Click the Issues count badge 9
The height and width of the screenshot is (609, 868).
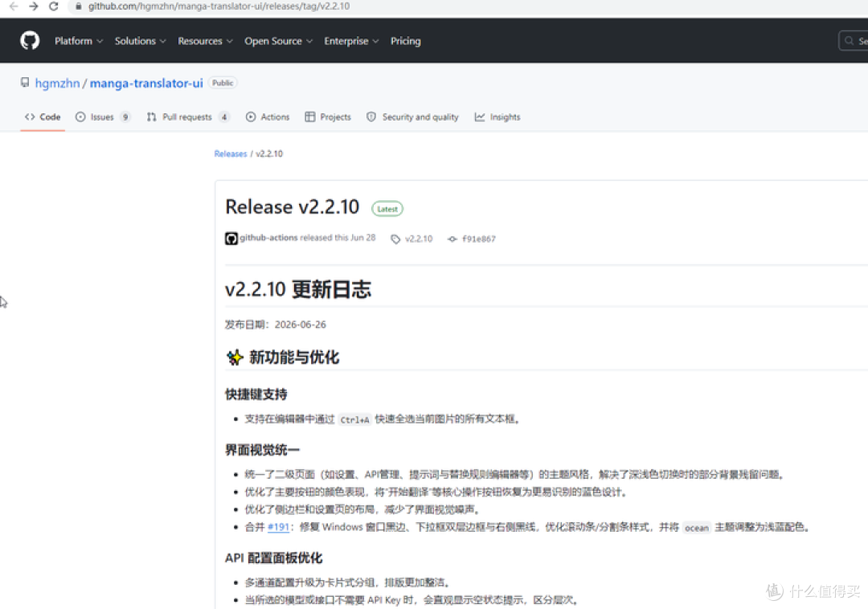click(125, 116)
